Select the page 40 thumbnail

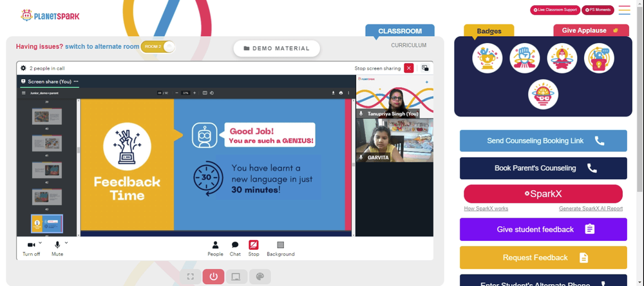(x=47, y=117)
